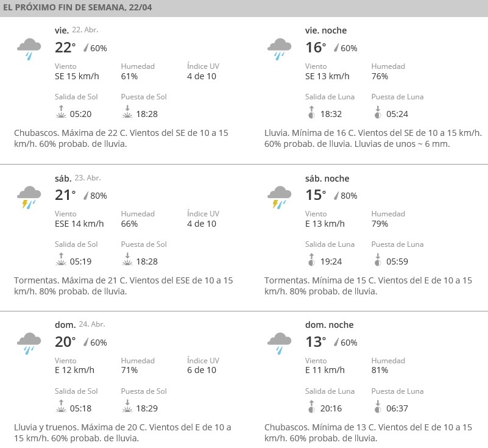488x448 pixels.
Task: Click Friday night's moonrise icon at 18:32
Action: pyautogui.click(x=311, y=111)
